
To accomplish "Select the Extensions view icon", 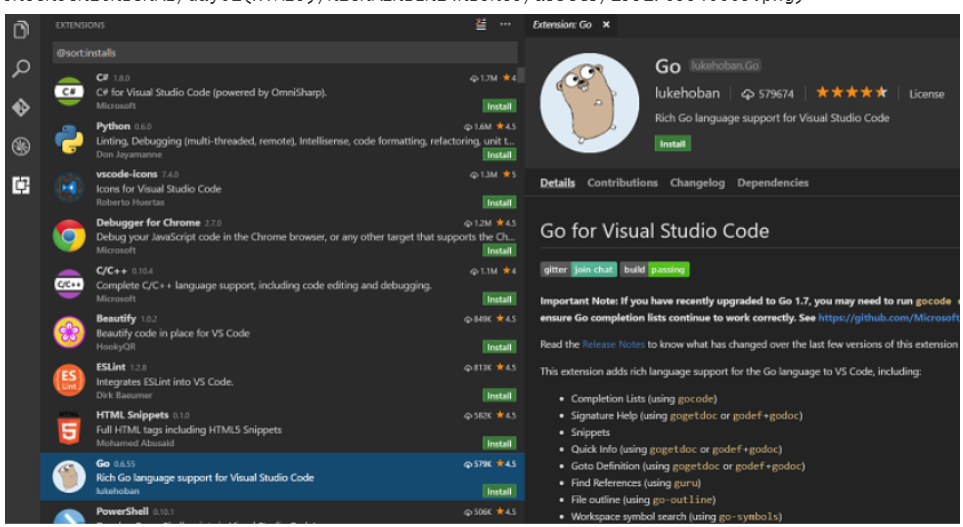I will tap(21, 185).
